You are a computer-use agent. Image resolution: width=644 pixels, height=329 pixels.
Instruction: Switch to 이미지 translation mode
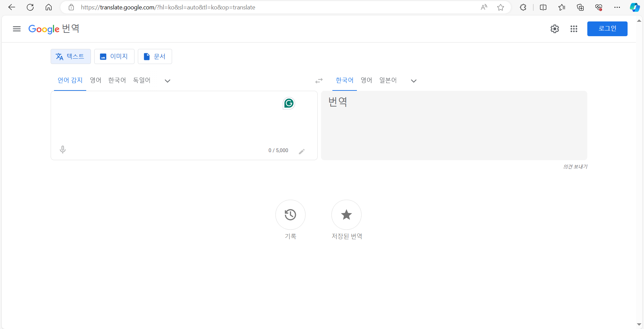[x=114, y=56]
